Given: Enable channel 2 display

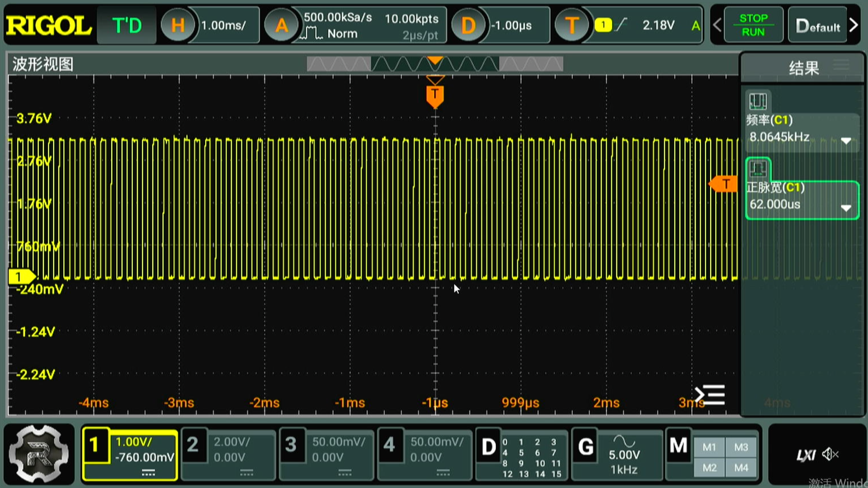Looking at the screenshot, I should tap(193, 446).
